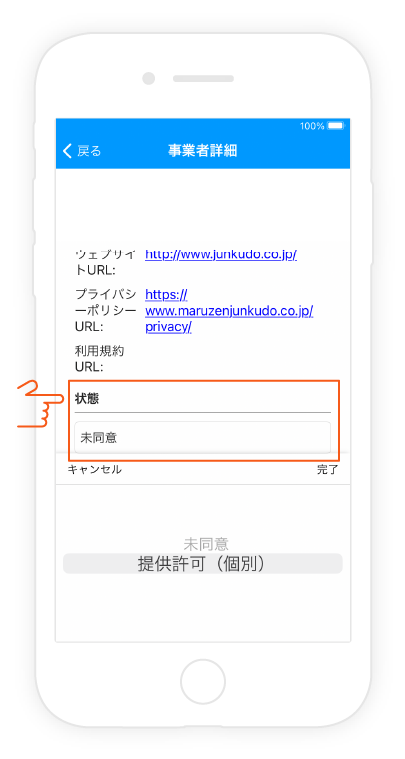
Task: Tap the 状態 section header
Action: pos(88,399)
